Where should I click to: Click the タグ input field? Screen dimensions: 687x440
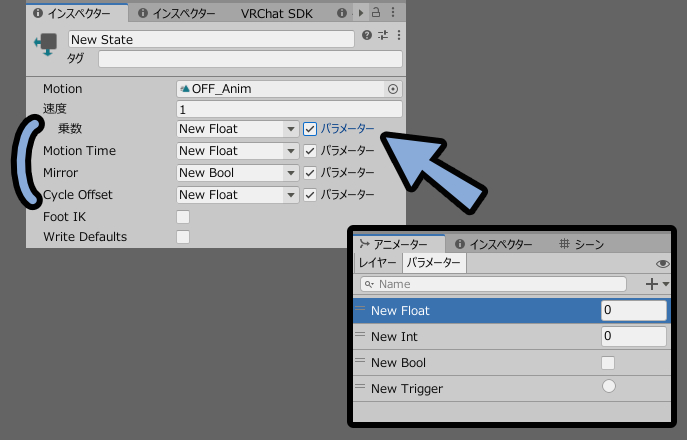coord(250,59)
